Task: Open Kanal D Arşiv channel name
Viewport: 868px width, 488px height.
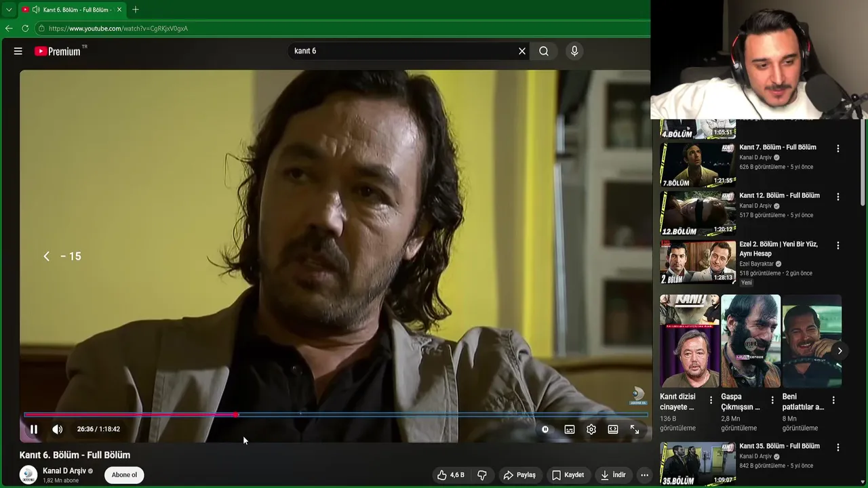Action: (64, 471)
